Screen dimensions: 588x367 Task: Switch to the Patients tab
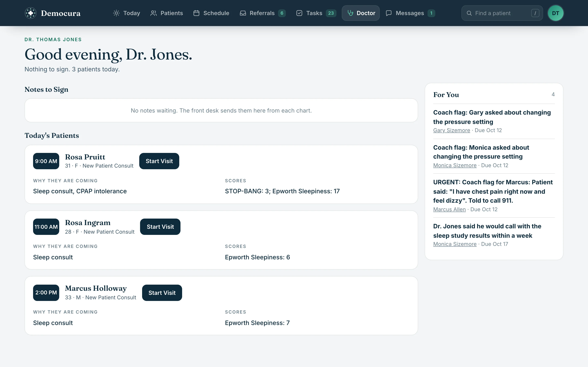tap(166, 13)
